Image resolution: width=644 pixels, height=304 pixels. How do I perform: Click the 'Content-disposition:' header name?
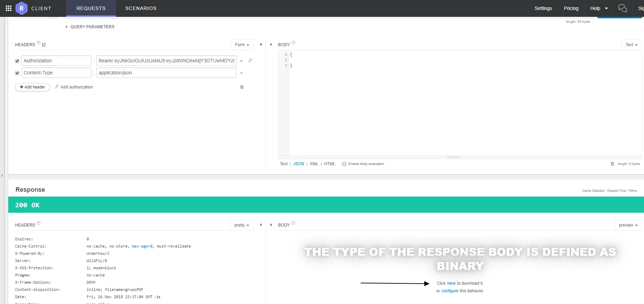coord(38,290)
